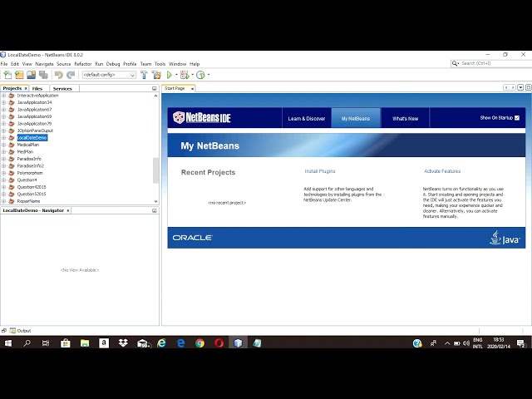Click the projects list scroll-down arrow

pyautogui.click(x=155, y=201)
